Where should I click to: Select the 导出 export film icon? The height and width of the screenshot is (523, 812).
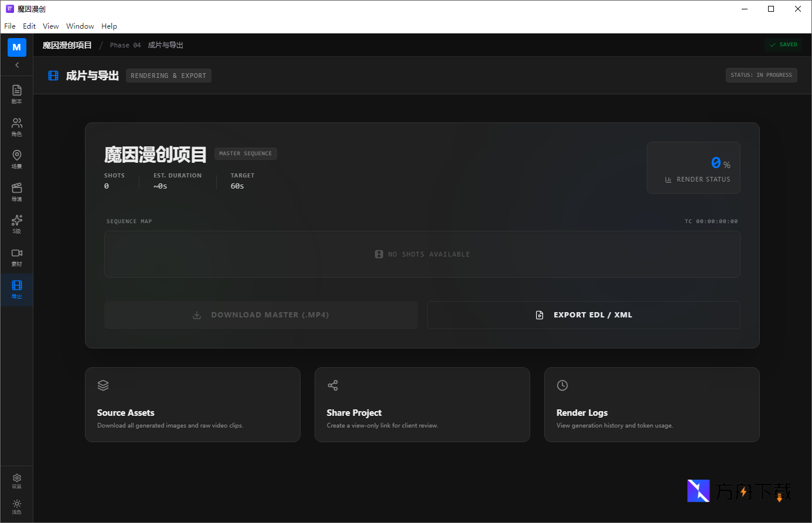pos(16,289)
